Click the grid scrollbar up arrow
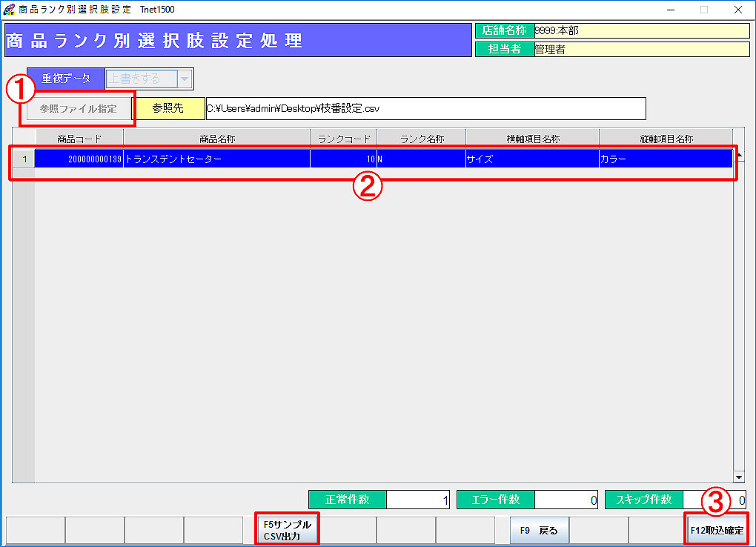756x547 pixels. [739, 155]
